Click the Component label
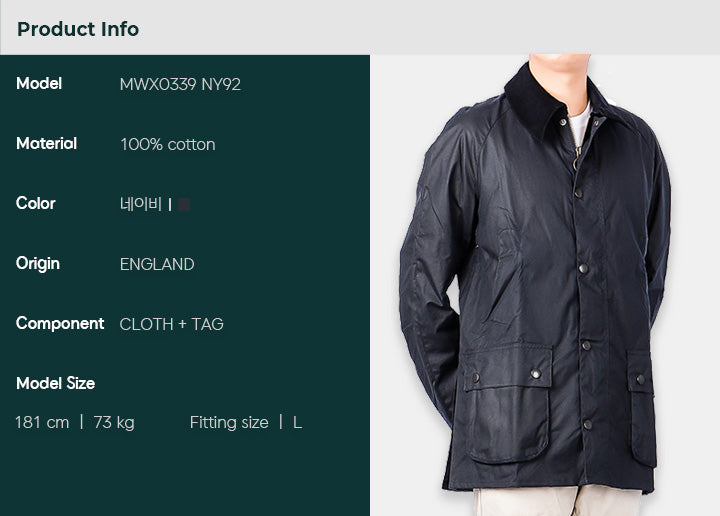Viewport: 720px width, 516px height. click(60, 324)
